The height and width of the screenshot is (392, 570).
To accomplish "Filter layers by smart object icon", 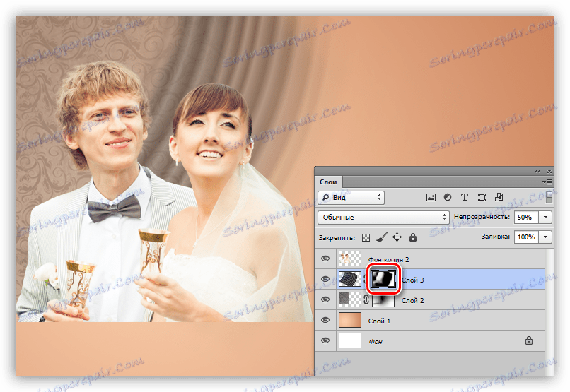I will (x=499, y=197).
